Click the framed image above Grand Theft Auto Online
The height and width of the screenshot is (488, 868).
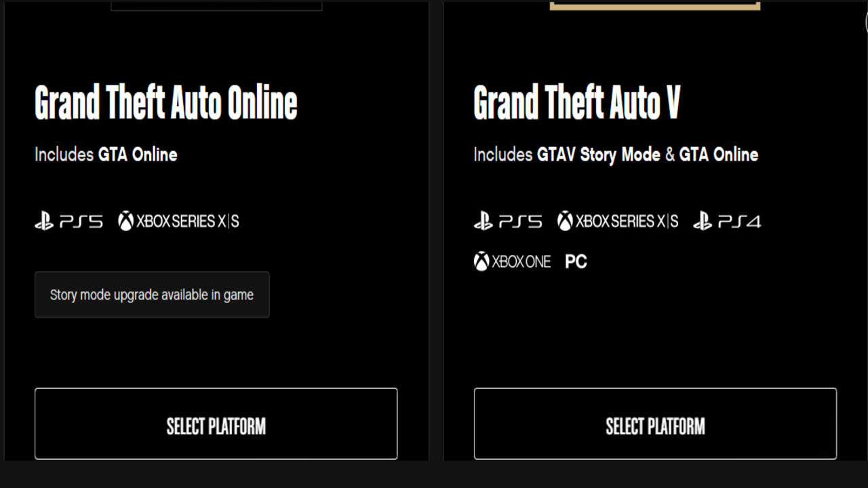point(216,5)
